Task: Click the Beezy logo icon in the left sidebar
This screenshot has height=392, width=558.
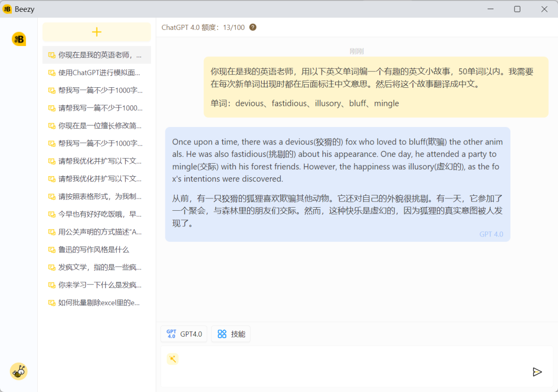Action: (x=19, y=39)
